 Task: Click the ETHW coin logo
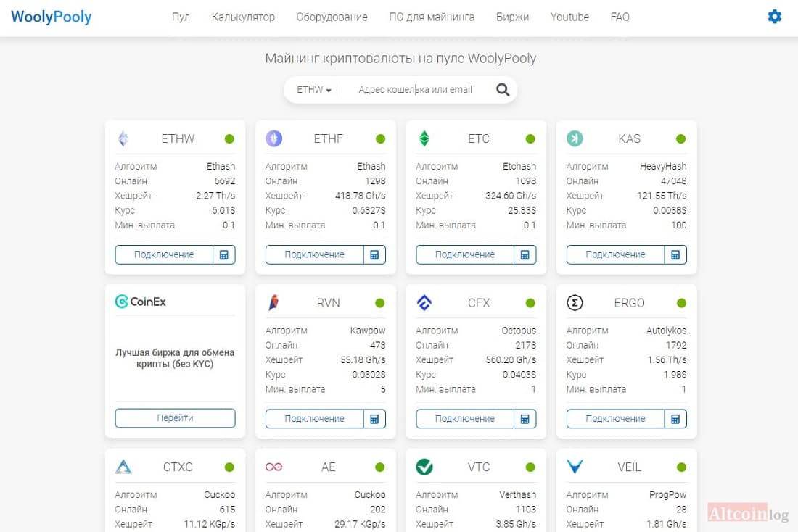click(x=123, y=138)
